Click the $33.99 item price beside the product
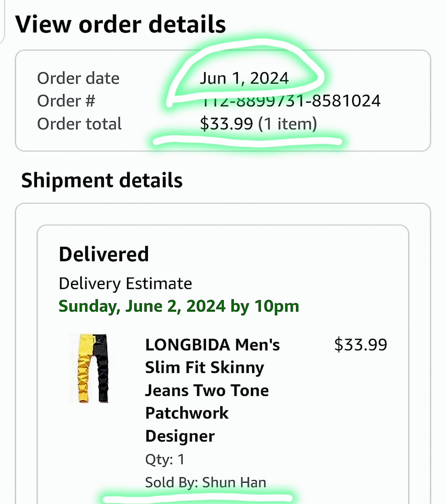The image size is (446, 504). [360, 345]
